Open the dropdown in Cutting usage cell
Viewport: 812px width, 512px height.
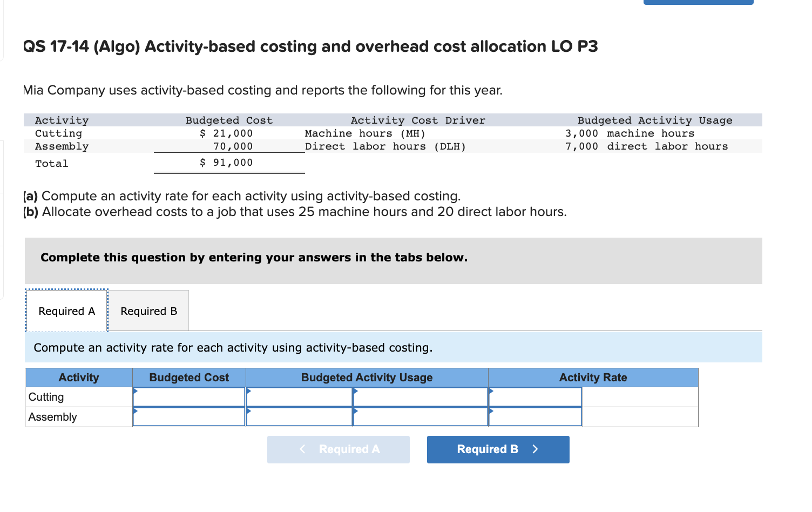tap(248, 391)
